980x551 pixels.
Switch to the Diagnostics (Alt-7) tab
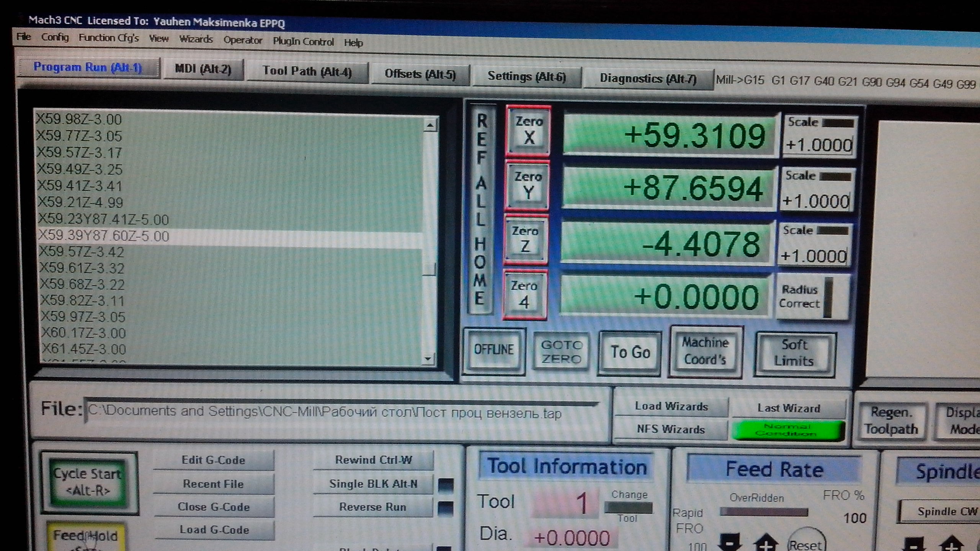(648, 78)
